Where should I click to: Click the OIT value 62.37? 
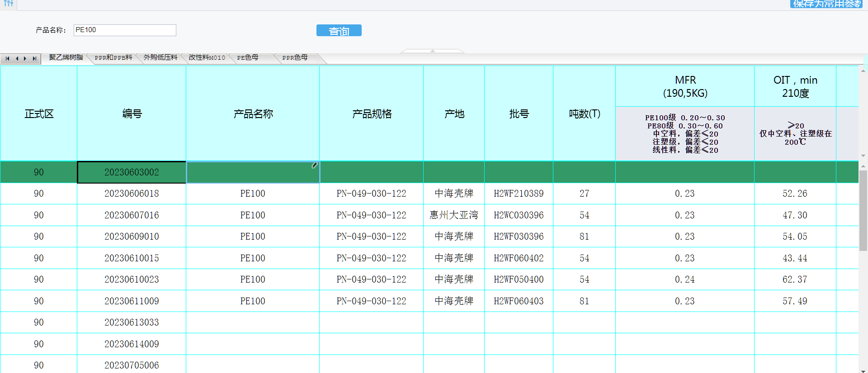tap(795, 279)
